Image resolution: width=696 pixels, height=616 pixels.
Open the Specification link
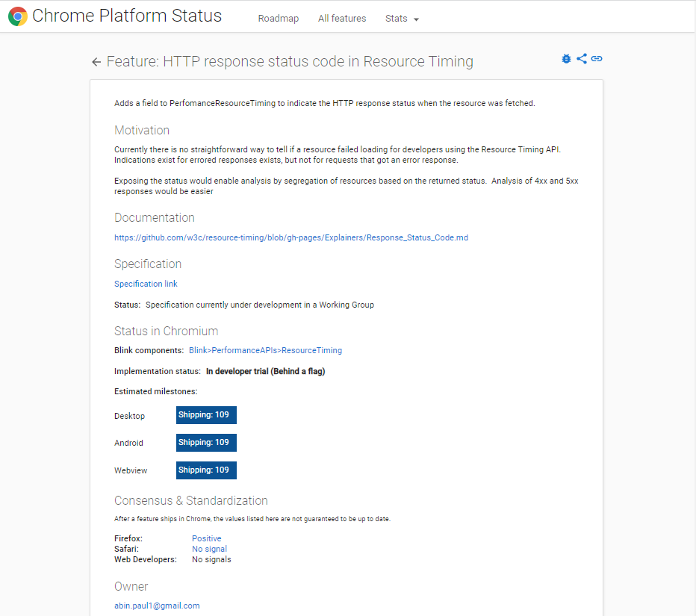146,284
